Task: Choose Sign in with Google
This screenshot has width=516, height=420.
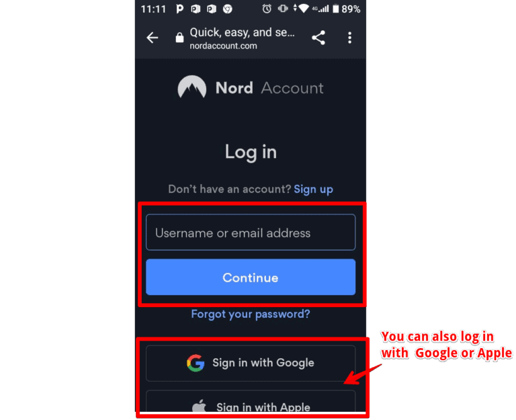Action: [x=251, y=363]
